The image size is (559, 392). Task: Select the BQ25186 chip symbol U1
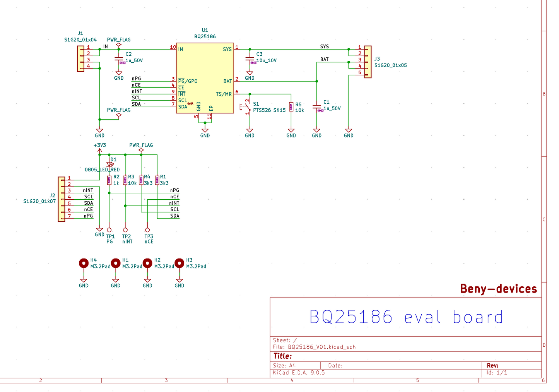(x=205, y=77)
